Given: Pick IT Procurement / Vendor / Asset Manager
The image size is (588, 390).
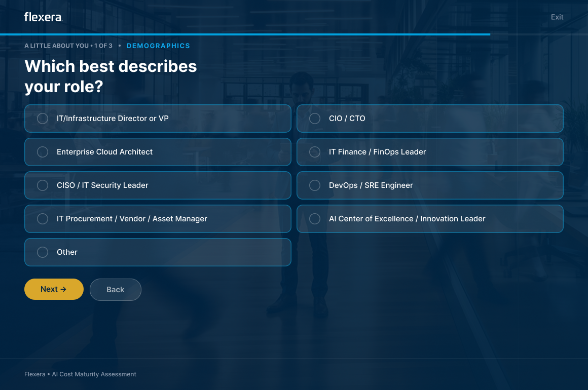Looking at the screenshot, I should pyautogui.click(x=158, y=219).
